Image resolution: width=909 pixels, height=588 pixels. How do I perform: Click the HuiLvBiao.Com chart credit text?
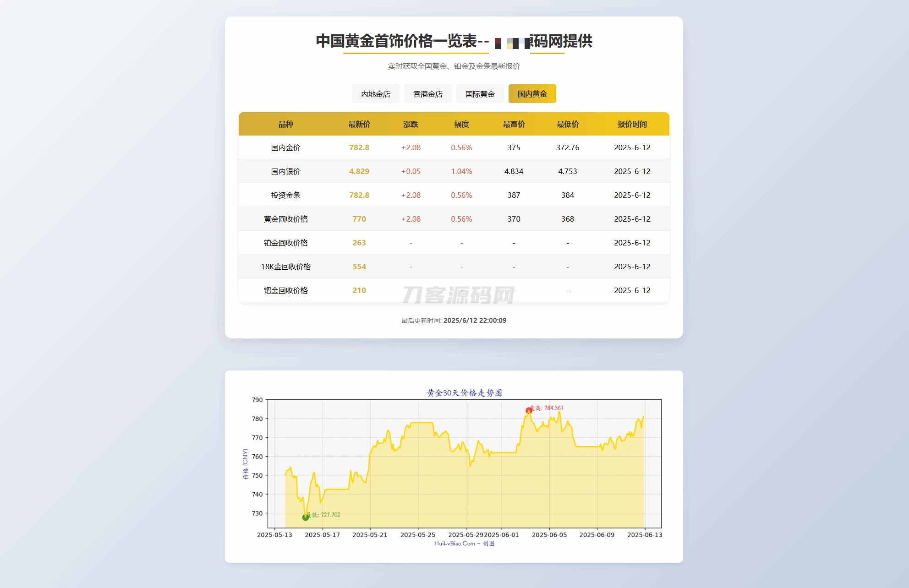tap(464, 544)
